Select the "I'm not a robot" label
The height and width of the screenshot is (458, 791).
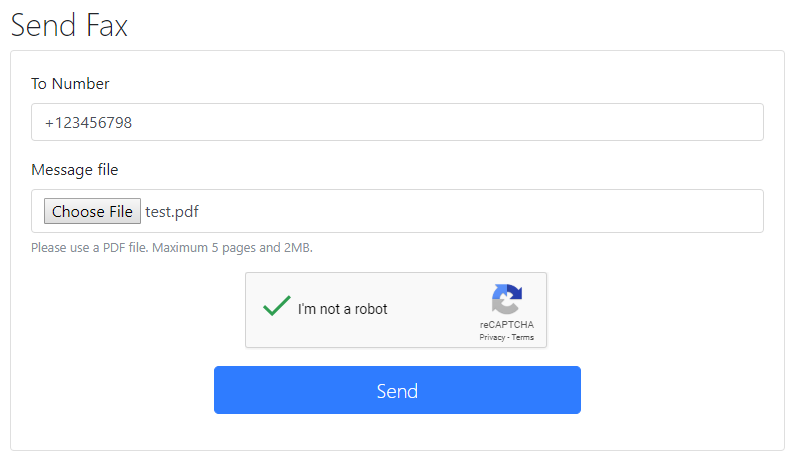(343, 309)
